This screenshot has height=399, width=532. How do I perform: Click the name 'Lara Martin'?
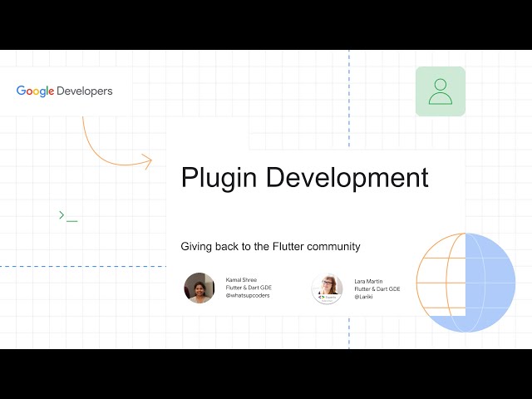[x=368, y=281]
